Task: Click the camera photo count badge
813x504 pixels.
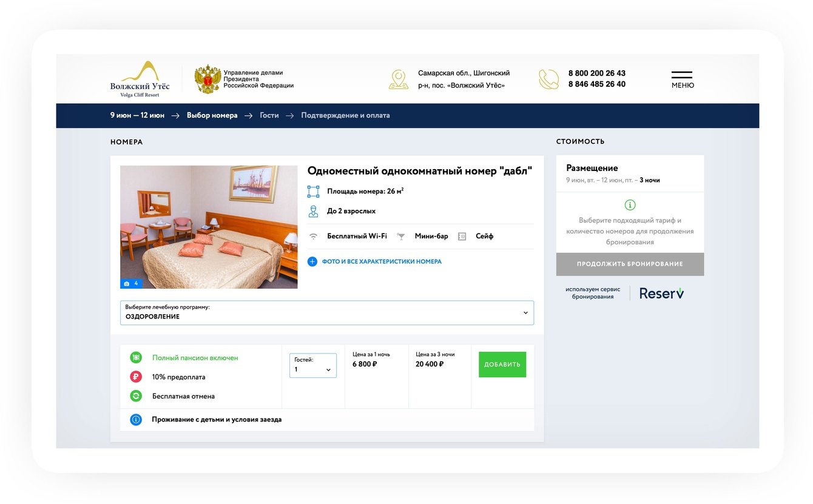Action: pyautogui.click(x=130, y=283)
